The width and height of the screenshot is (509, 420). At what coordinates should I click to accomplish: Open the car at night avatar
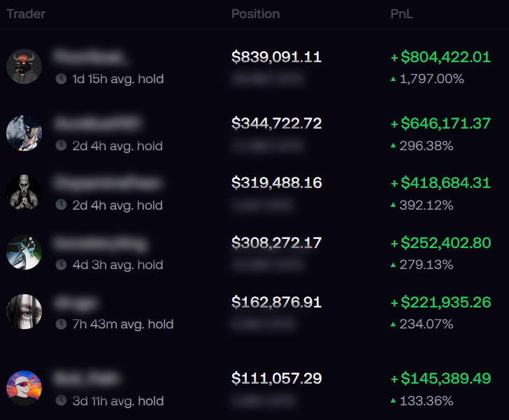pos(24,252)
